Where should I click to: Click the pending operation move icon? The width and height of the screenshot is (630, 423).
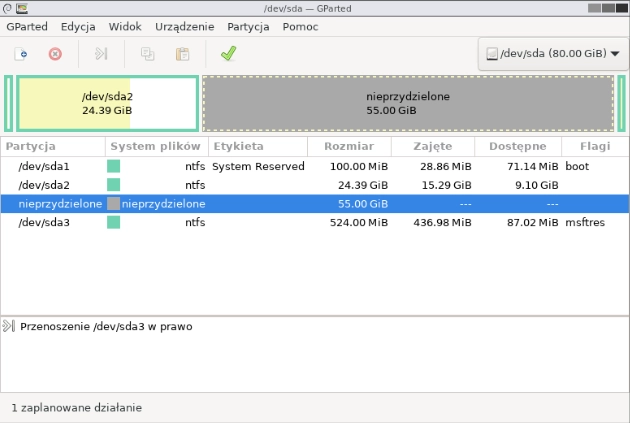[x=9, y=326]
